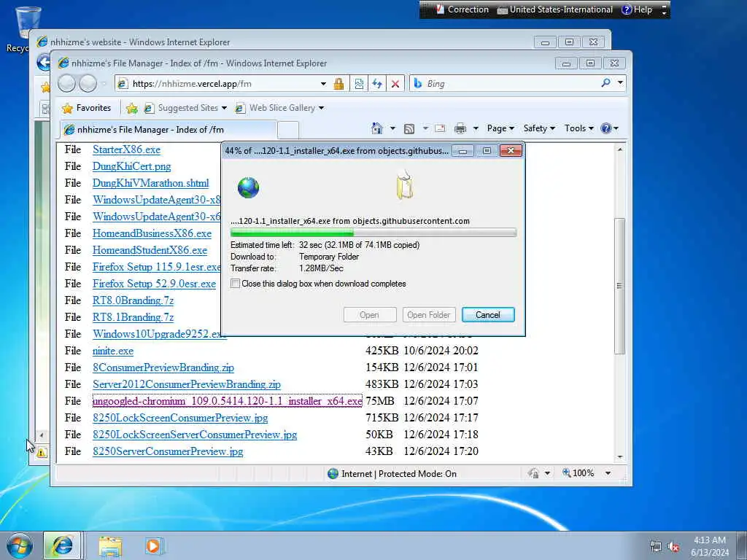Open the DungKhiCert.png link
Viewport: 747px width, 560px height.
pos(131,166)
